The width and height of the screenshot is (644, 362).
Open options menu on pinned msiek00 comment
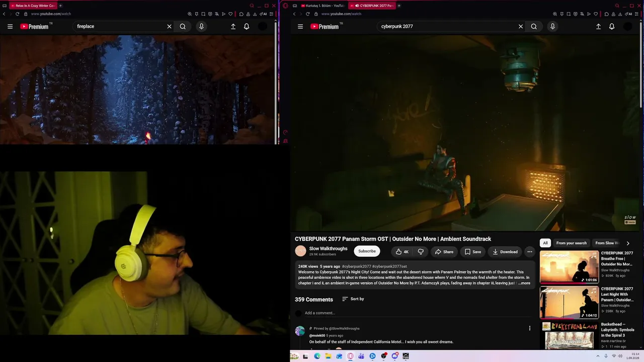(x=529, y=328)
